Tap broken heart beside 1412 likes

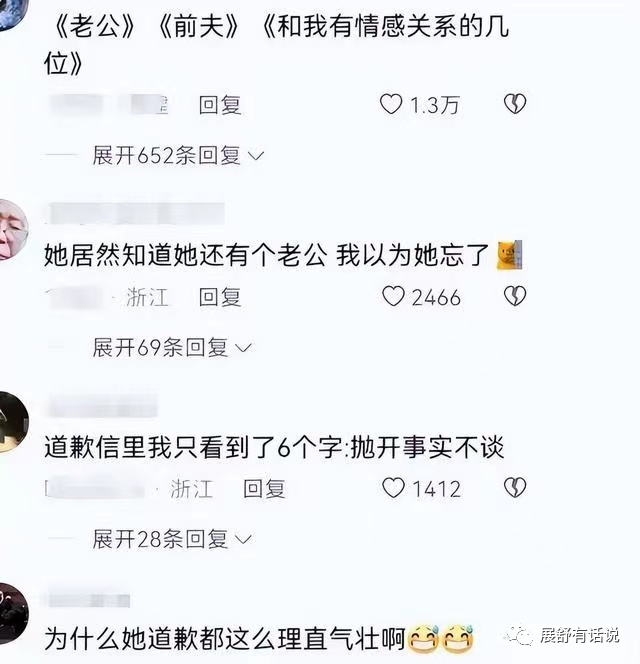[x=515, y=487]
